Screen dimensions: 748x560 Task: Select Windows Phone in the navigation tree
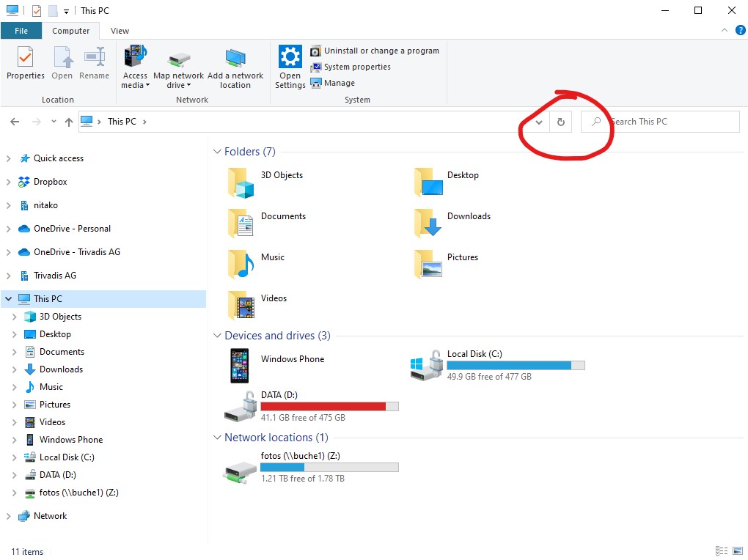click(71, 440)
